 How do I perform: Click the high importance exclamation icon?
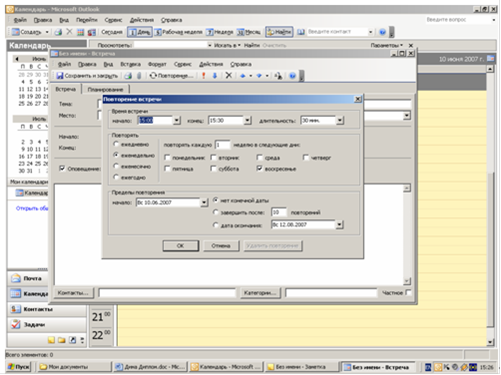click(204, 76)
